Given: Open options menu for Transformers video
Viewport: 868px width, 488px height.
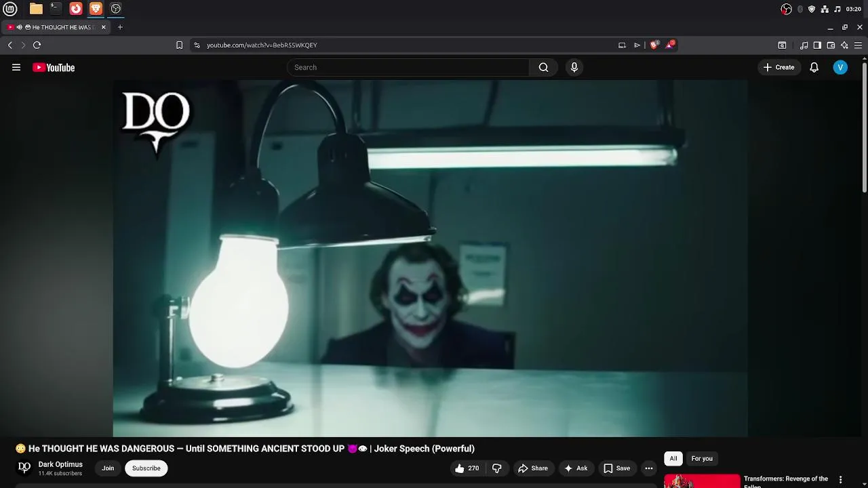Looking at the screenshot, I should tap(841, 480).
